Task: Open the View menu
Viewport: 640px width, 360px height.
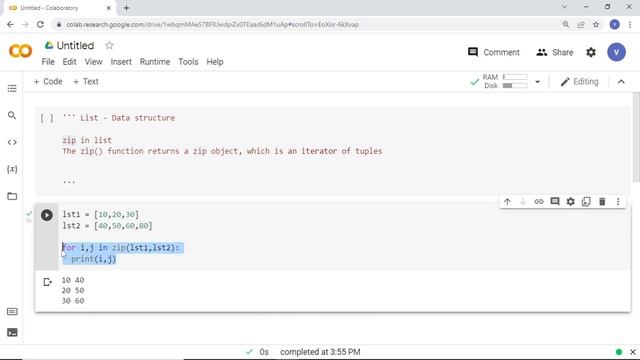Action: (x=93, y=62)
